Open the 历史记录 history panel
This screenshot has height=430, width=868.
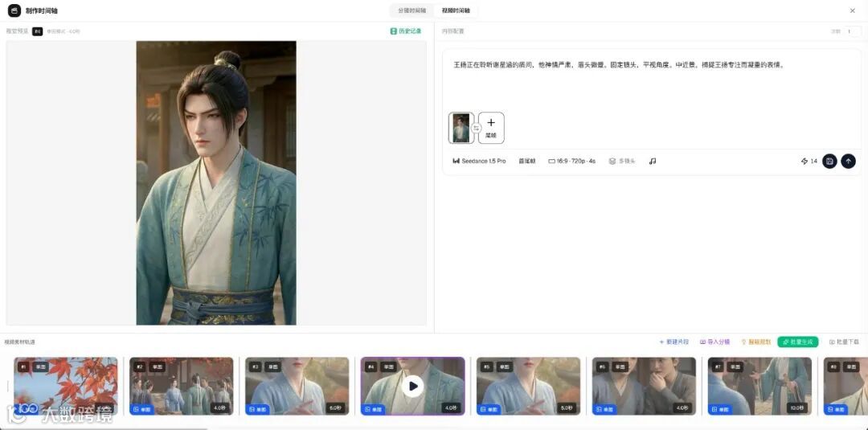[x=406, y=31]
